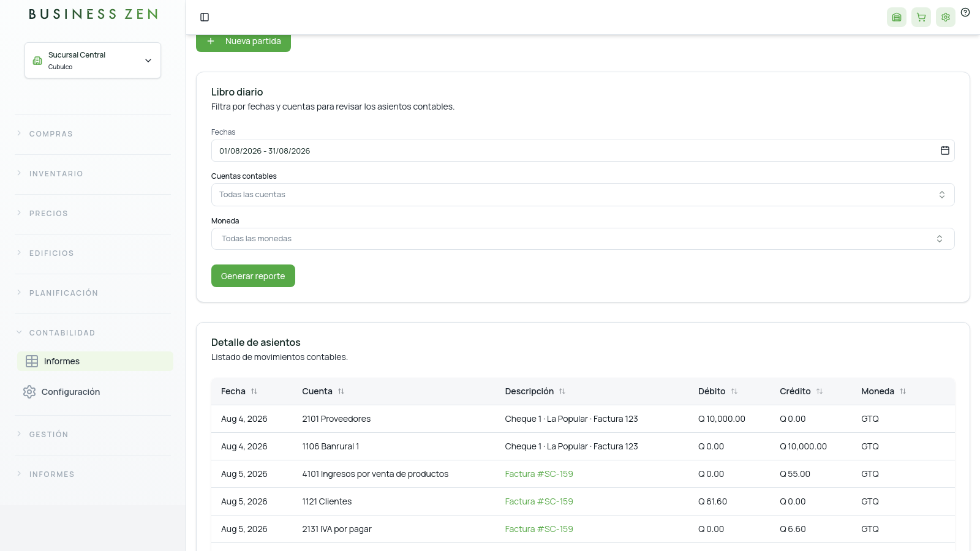Click the Sucursal Central building icon

pyautogui.click(x=37, y=61)
